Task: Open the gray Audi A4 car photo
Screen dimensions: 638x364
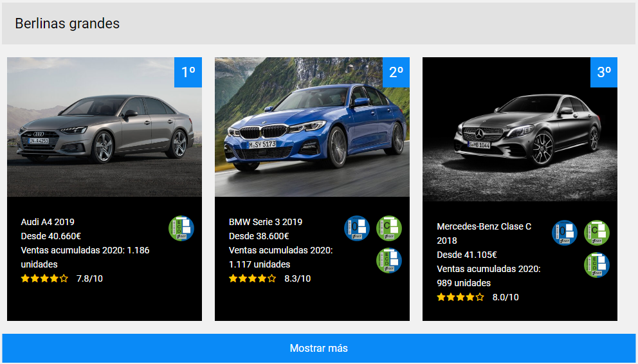Action: [x=105, y=127]
